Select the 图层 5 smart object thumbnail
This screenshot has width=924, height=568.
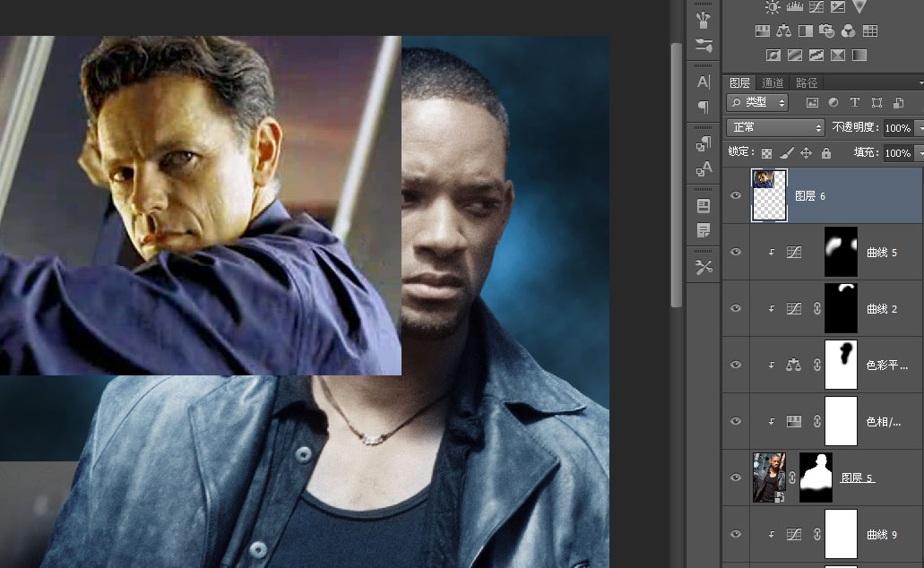point(769,478)
